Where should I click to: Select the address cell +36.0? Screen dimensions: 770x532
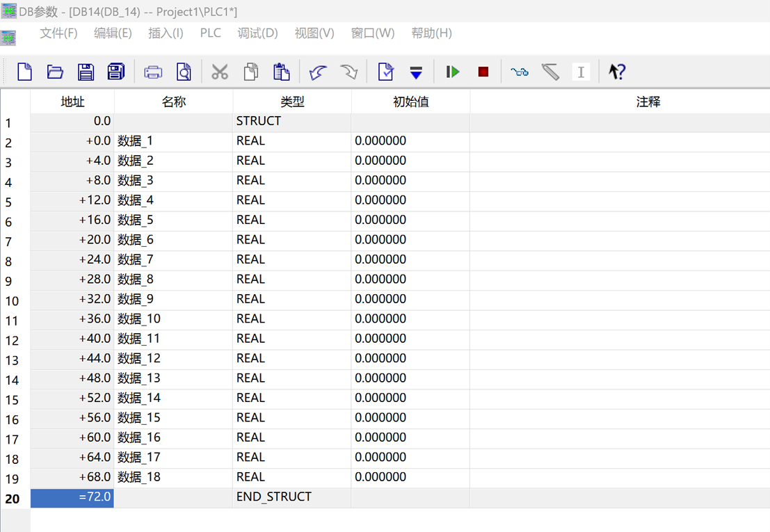[72, 319]
